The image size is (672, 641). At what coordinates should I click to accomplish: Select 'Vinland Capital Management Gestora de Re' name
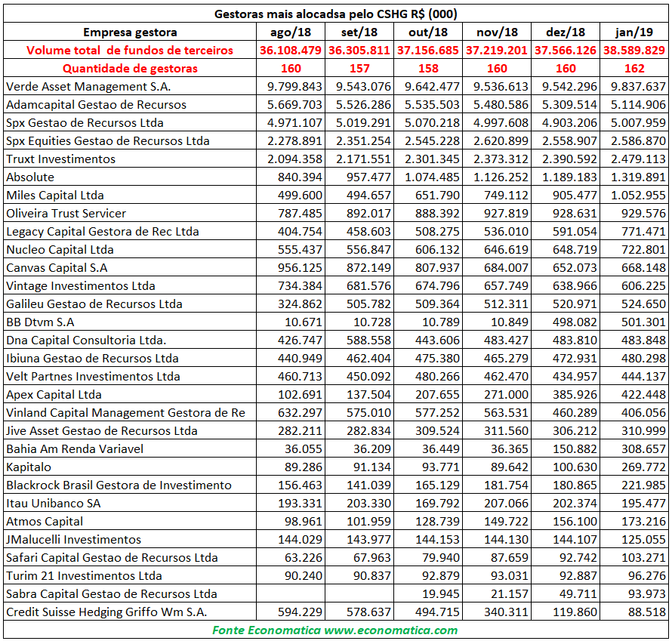click(125, 412)
